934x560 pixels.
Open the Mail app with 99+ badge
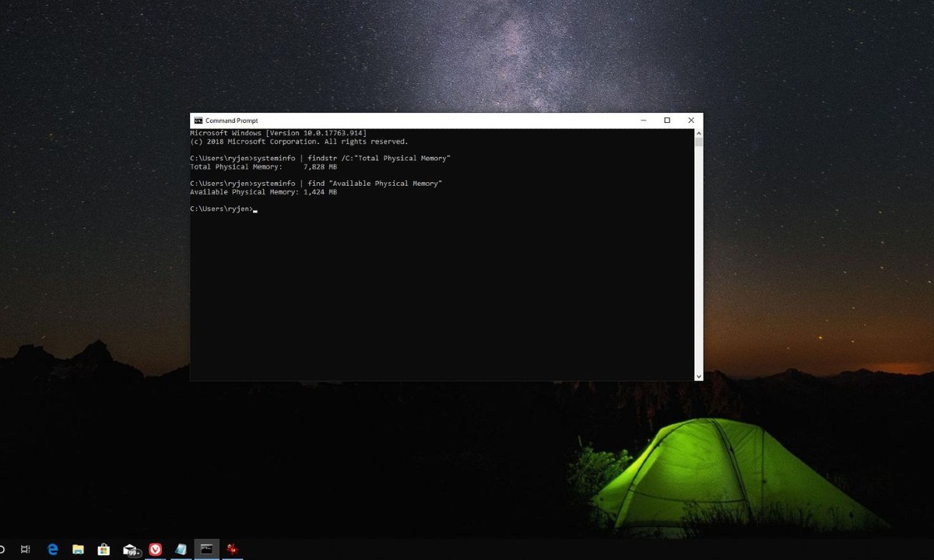131,550
